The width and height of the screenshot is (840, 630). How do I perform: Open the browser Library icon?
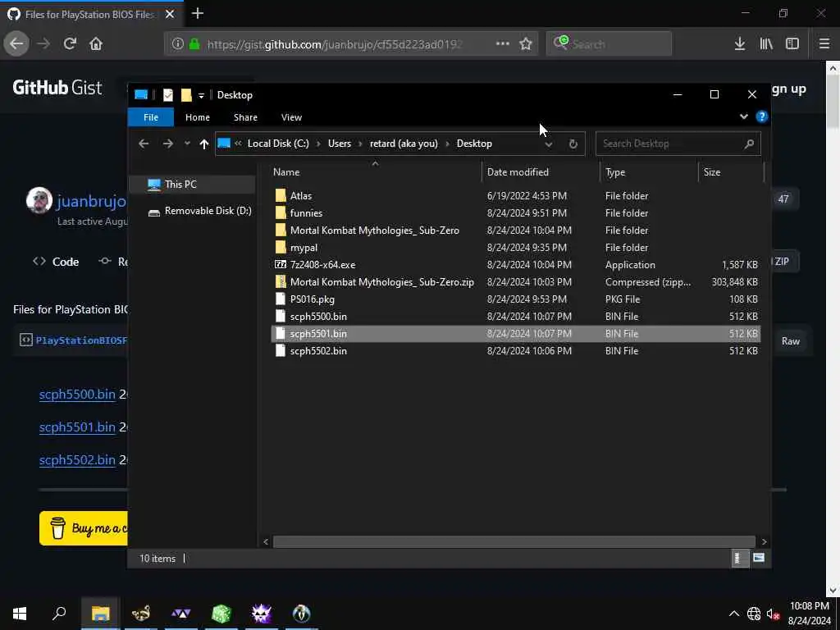766,43
